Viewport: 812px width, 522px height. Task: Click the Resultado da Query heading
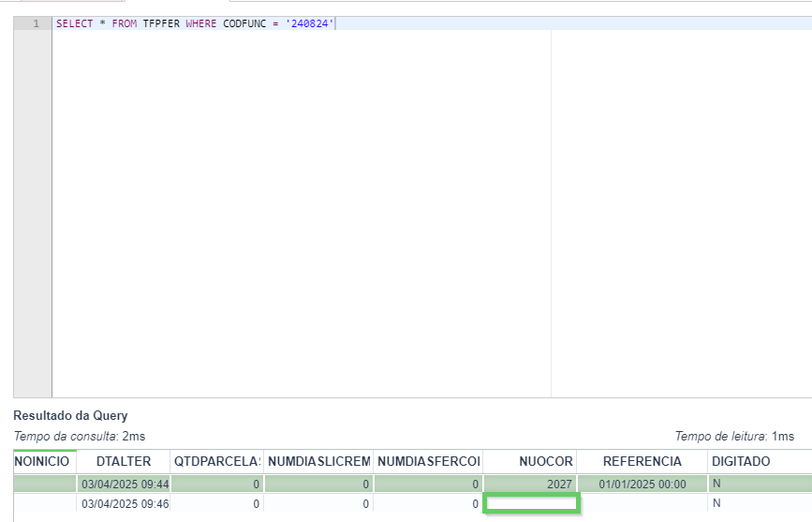click(70, 416)
